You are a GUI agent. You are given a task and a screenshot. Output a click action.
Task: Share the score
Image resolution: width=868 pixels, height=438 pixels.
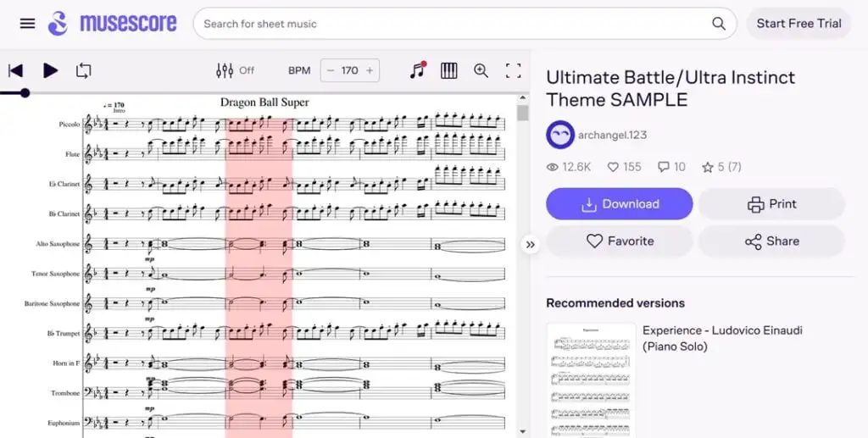tap(771, 241)
